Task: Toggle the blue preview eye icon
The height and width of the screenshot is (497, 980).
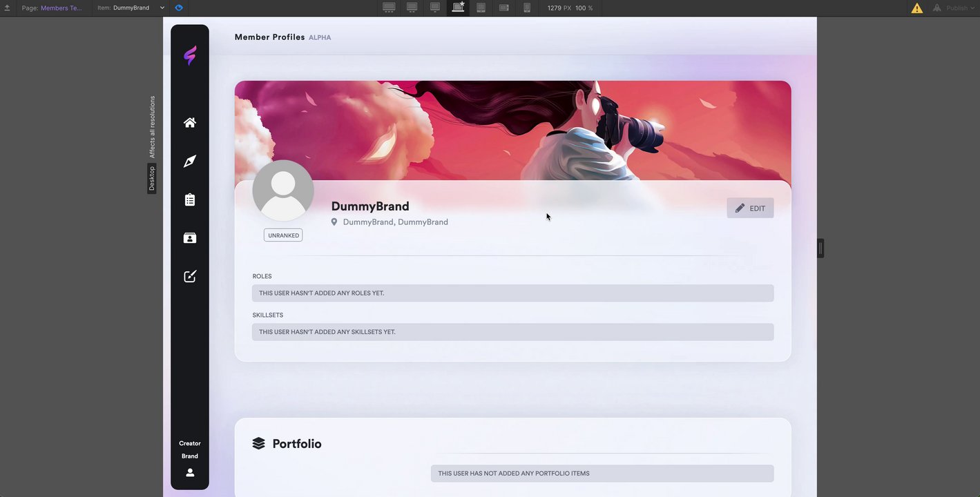Action: [179, 8]
